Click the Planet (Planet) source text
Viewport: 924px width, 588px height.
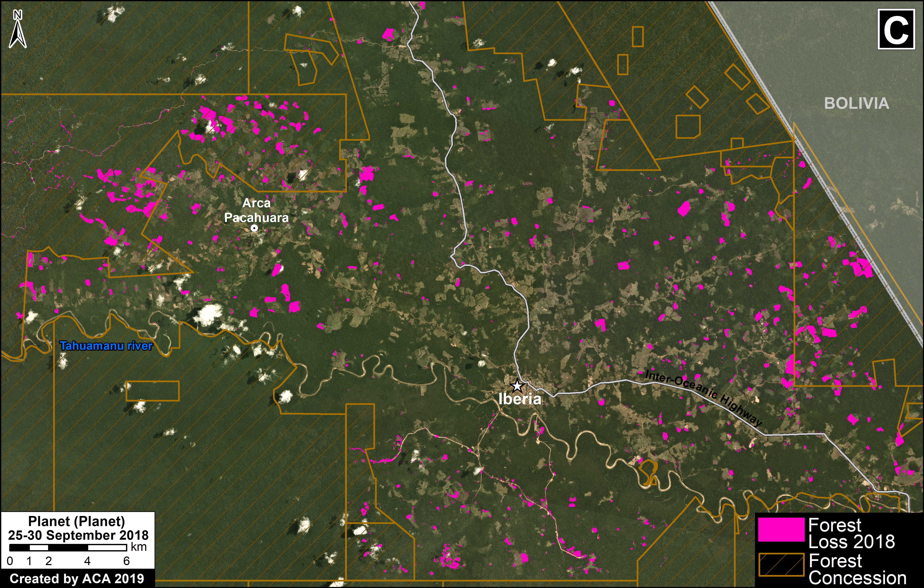77,521
